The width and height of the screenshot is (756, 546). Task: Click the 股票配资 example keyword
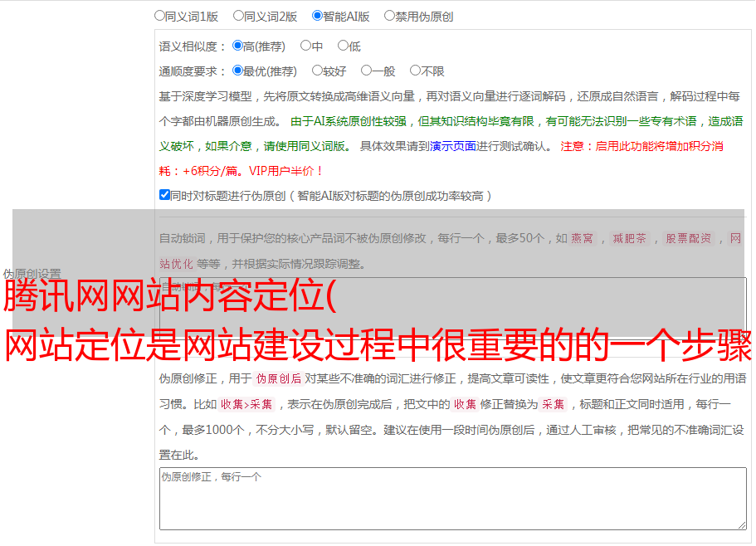pos(688,238)
